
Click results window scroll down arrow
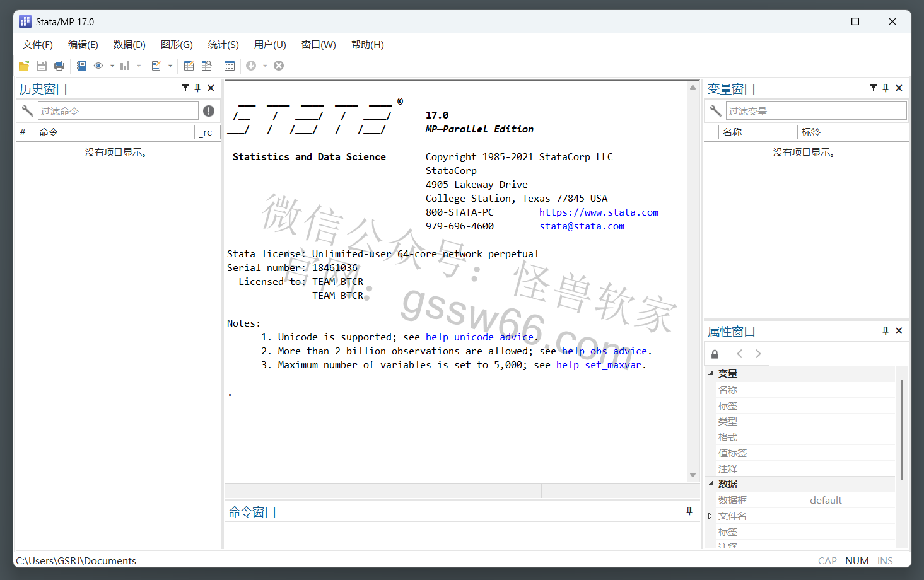[x=693, y=475]
